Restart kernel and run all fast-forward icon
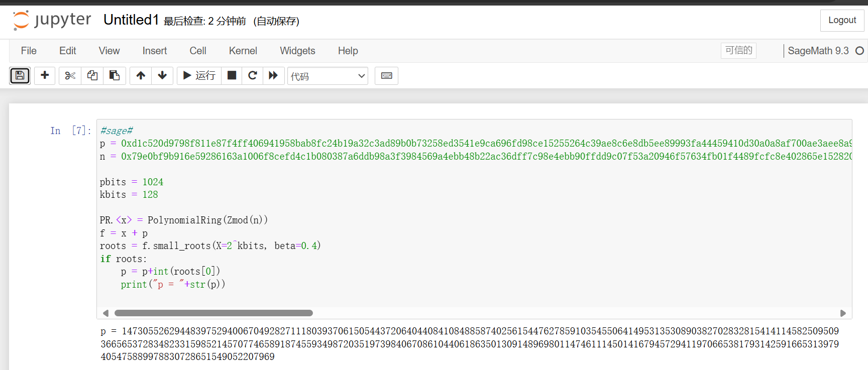 [273, 76]
